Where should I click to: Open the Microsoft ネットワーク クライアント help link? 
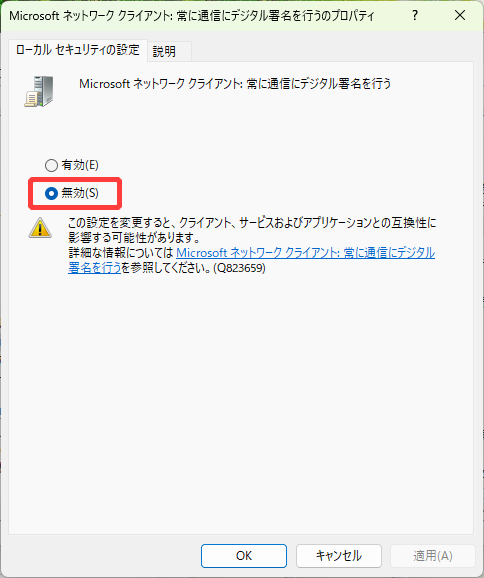click(251, 260)
